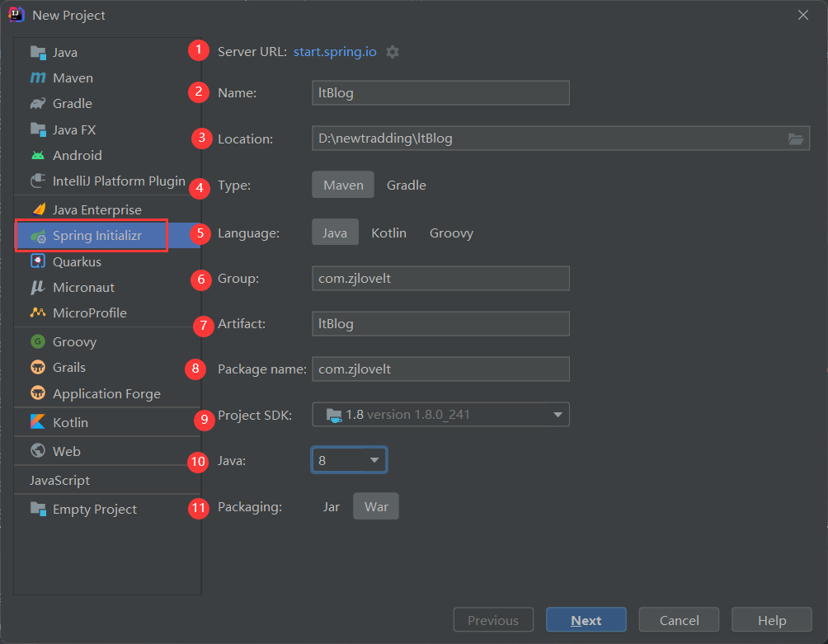Click the MicroProfile icon
Image resolution: width=828 pixels, height=644 pixels.
(38, 313)
